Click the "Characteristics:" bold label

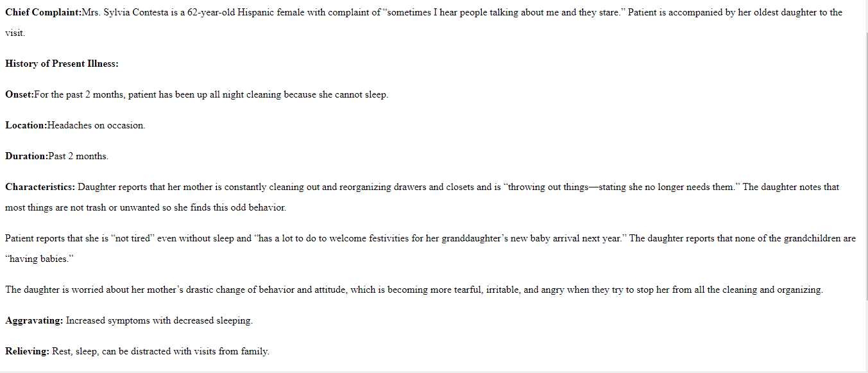40,187
